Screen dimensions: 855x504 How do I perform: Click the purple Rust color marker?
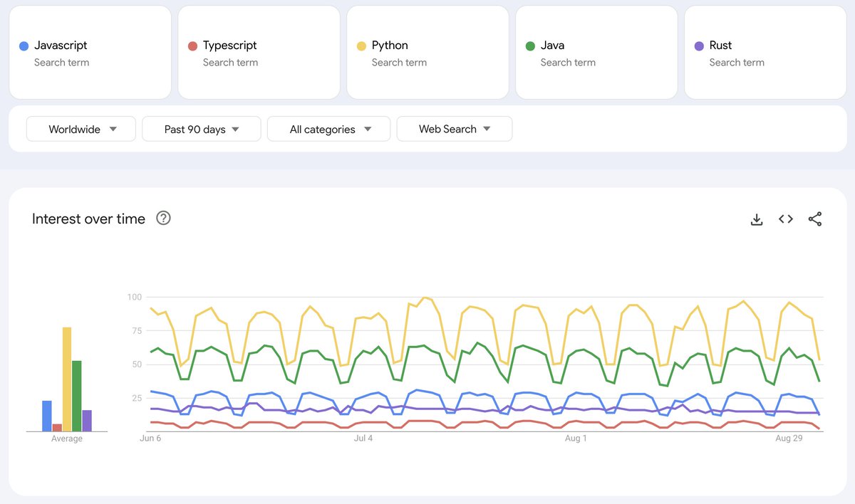click(x=699, y=45)
